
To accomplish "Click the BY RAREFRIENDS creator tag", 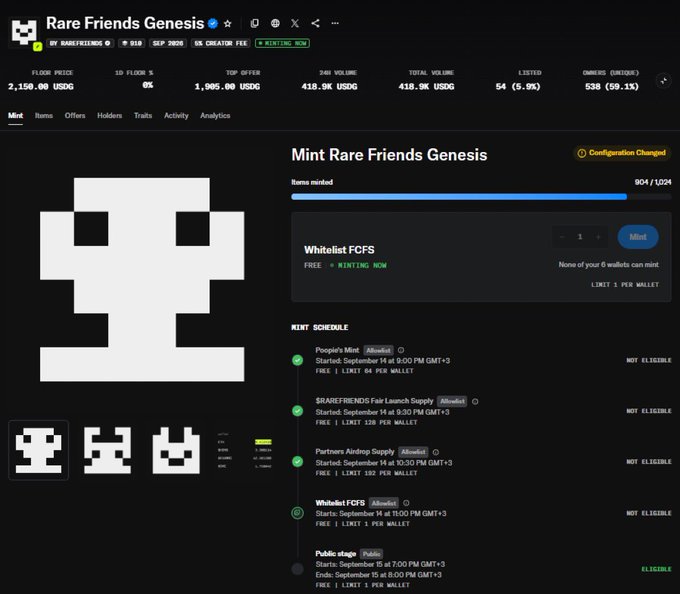I will [x=80, y=43].
